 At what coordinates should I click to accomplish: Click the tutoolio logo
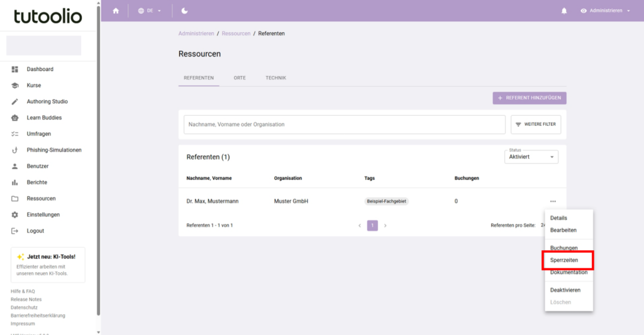48,16
